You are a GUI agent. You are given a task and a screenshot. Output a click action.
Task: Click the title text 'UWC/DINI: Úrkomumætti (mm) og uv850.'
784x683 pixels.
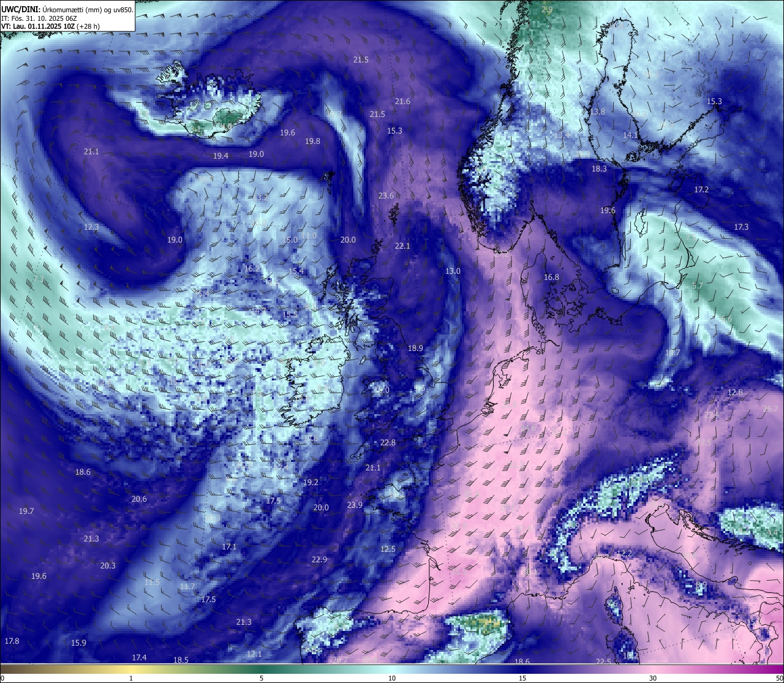coord(67,9)
